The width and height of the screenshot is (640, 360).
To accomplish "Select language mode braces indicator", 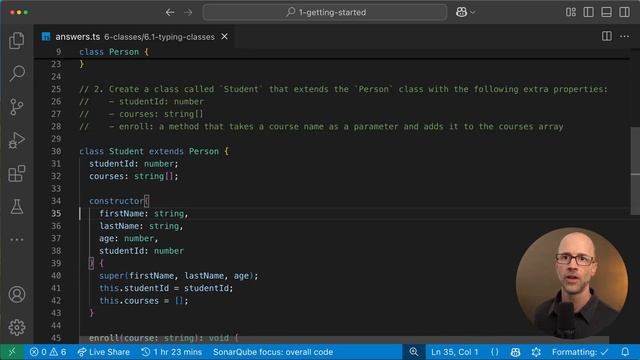I will pyautogui.click(x=495, y=352).
